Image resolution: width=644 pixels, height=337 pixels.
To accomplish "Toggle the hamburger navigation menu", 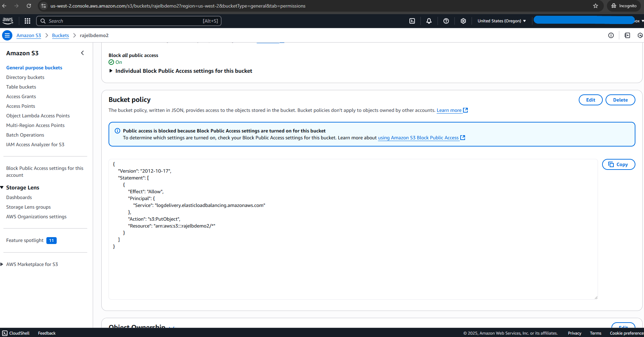I will pyautogui.click(x=7, y=35).
